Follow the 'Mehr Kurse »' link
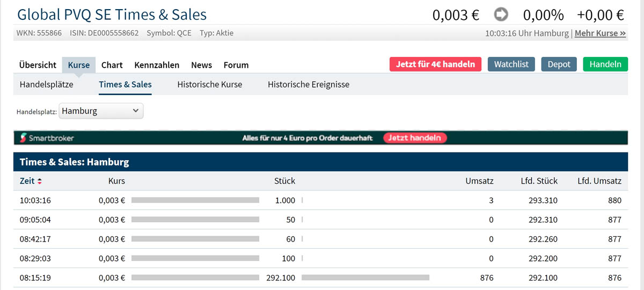Image resolution: width=644 pixels, height=290 pixels. pyautogui.click(x=600, y=33)
